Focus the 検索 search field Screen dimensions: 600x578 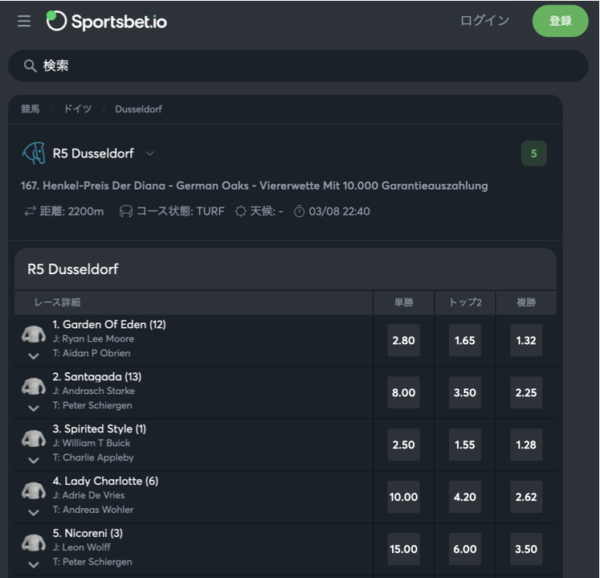[300, 66]
